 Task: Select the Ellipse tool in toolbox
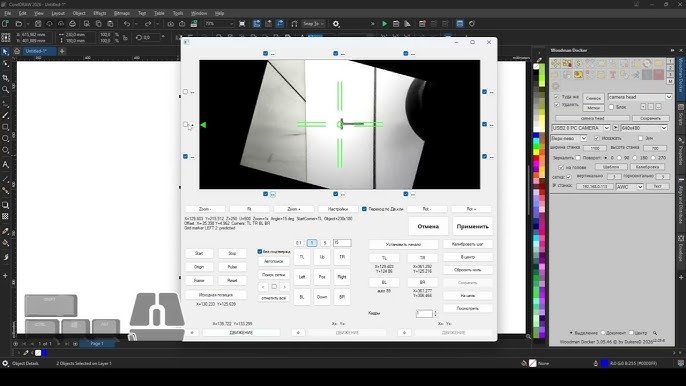[5, 138]
